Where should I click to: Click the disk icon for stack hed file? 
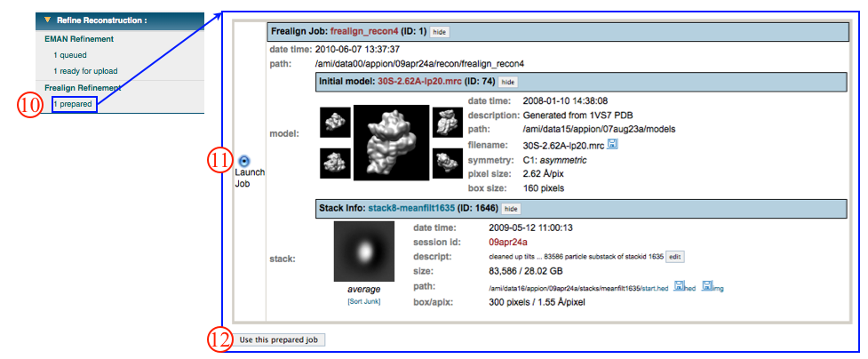679,286
